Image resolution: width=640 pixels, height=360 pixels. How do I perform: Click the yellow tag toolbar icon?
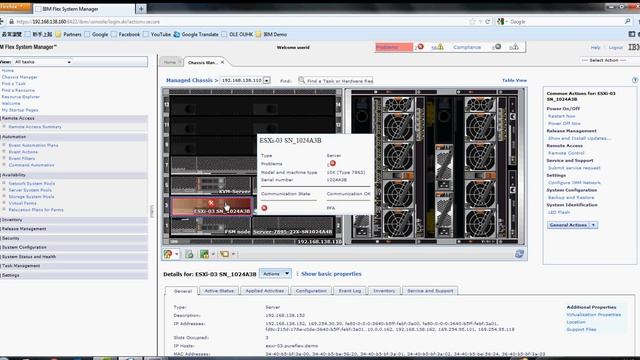(x=224, y=254)
